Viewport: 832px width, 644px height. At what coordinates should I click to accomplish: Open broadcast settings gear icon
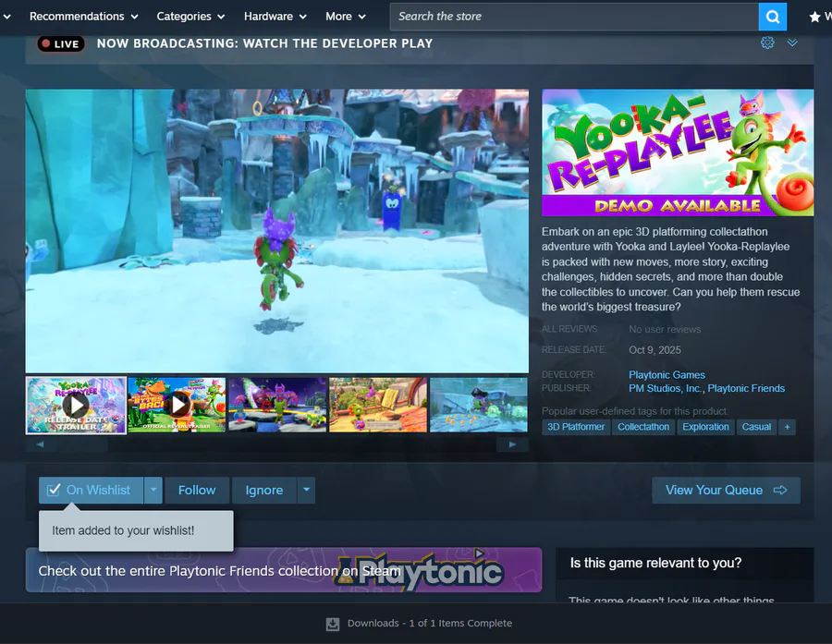click(767, 43)
